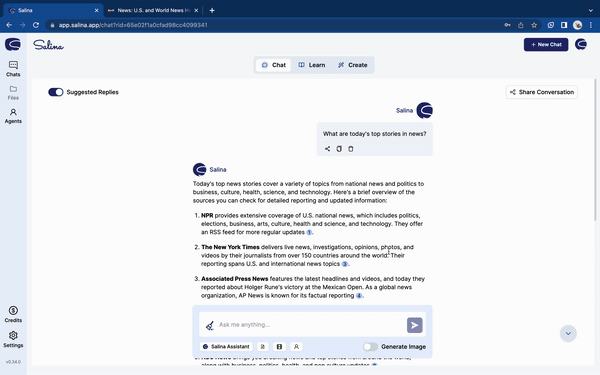Viewport: 600px width, 375px height.
Task: Click the browser address bar URL
Action: [x=133, y=25]
